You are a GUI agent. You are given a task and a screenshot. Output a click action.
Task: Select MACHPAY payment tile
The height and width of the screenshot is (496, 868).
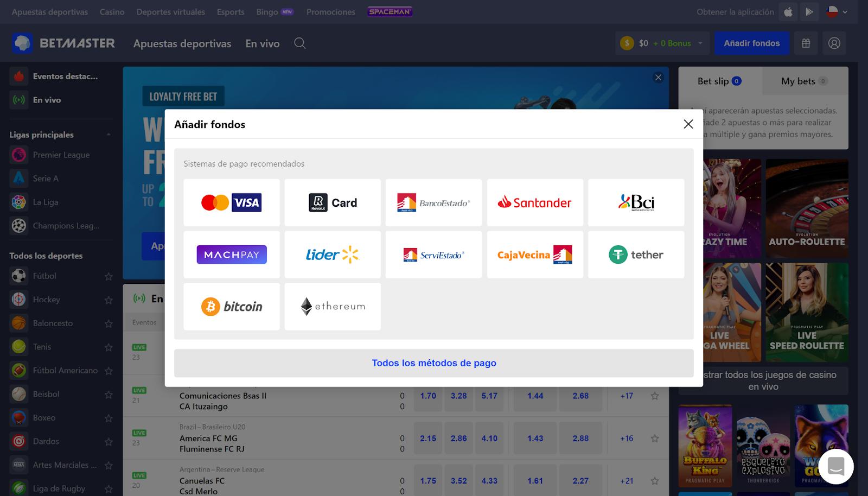tap(232, 255)
